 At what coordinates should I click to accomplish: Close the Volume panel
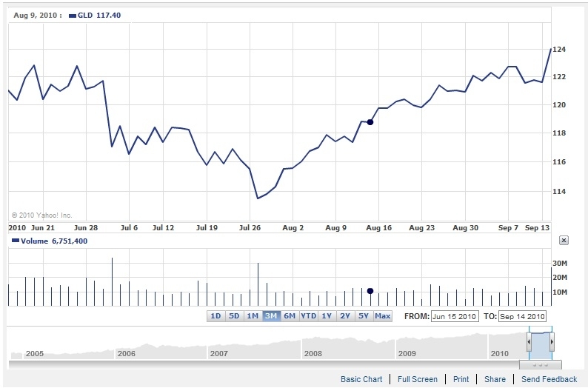pos(564,241)
